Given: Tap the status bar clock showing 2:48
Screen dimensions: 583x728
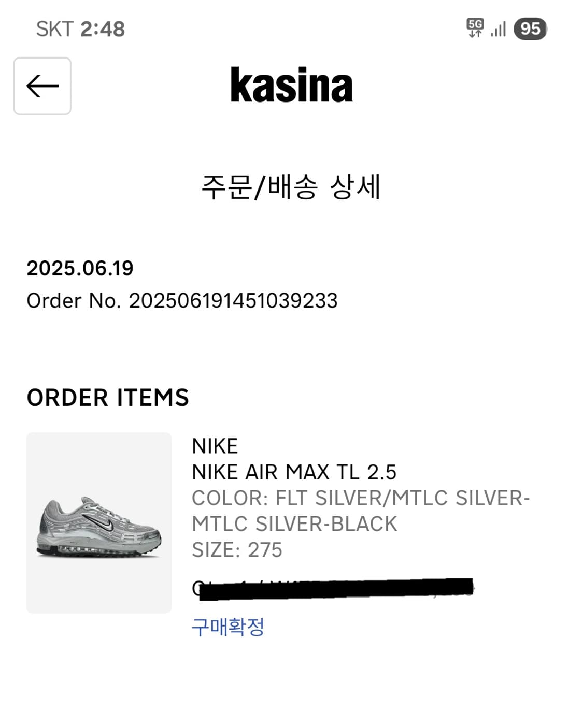Looking at the screenshot, I should pyautogui.click(x=103, y=29).
